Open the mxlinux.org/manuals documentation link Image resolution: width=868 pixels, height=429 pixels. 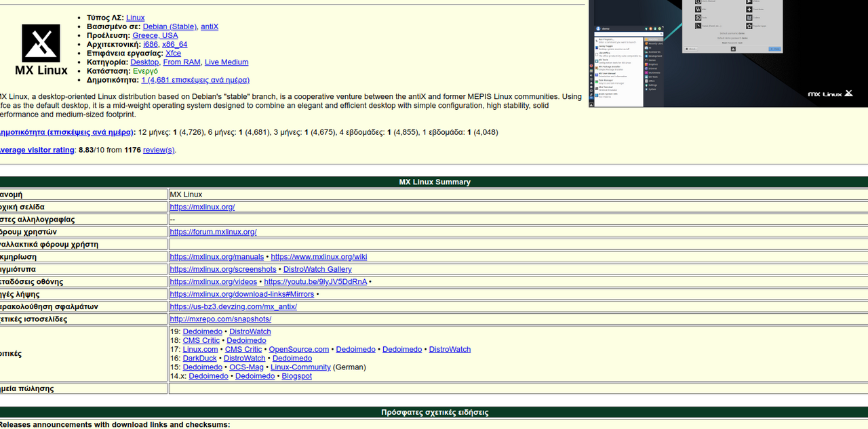click(x=216, y=257)
